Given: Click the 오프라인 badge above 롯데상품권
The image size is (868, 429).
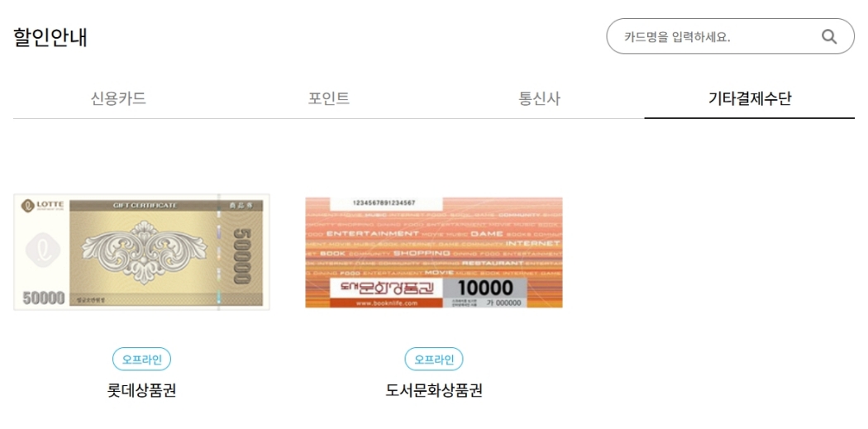Looking at the screenshot, I should coord(141,360).
